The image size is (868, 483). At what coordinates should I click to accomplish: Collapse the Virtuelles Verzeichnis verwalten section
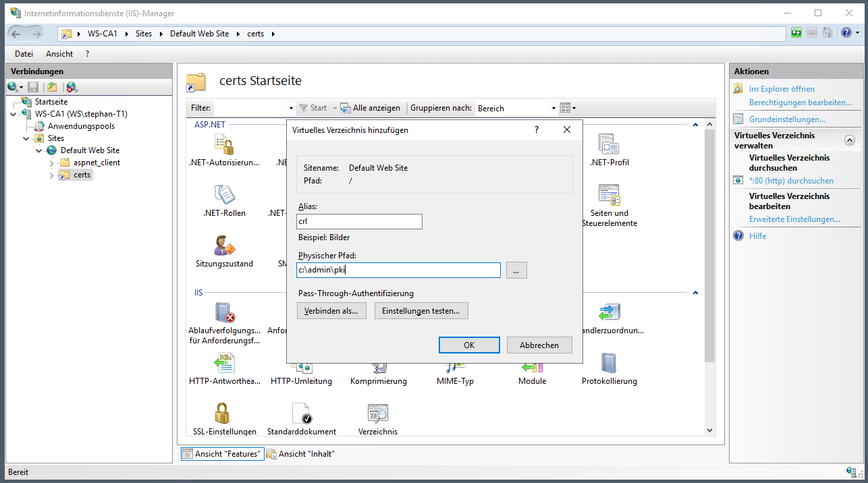(850, 140)
